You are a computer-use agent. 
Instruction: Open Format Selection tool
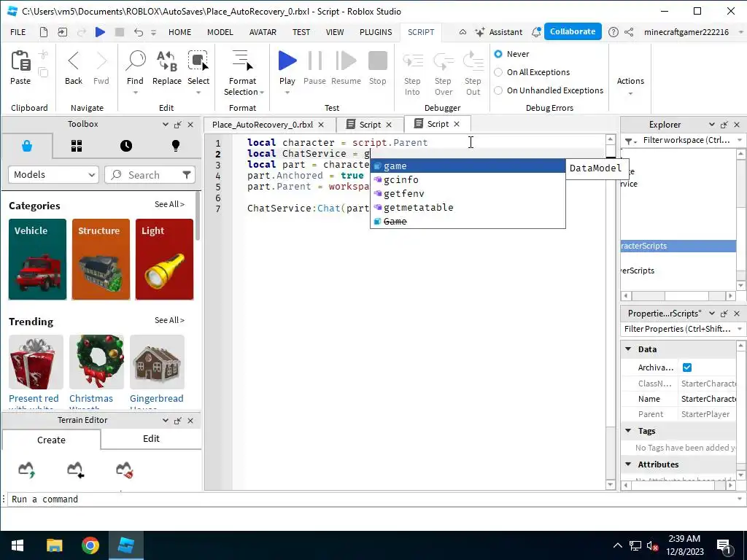pyautogui.click(x=242, y=61)
